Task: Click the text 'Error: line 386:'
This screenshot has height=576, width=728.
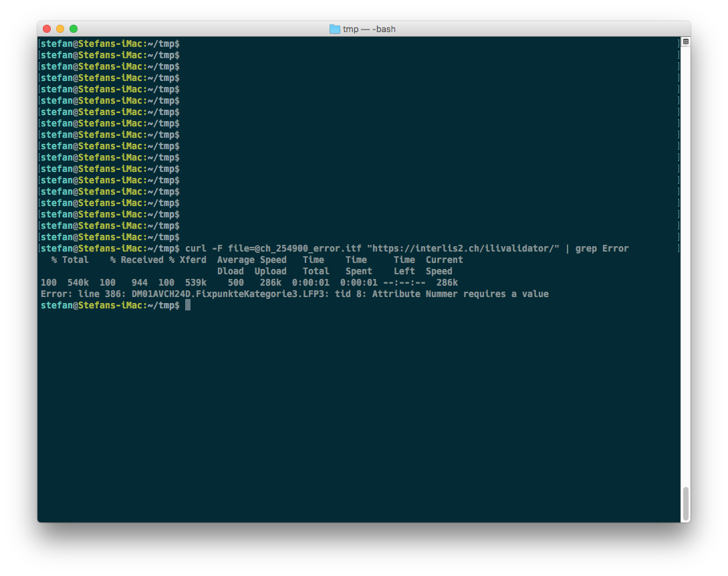Action: click(x=83, y=294)
